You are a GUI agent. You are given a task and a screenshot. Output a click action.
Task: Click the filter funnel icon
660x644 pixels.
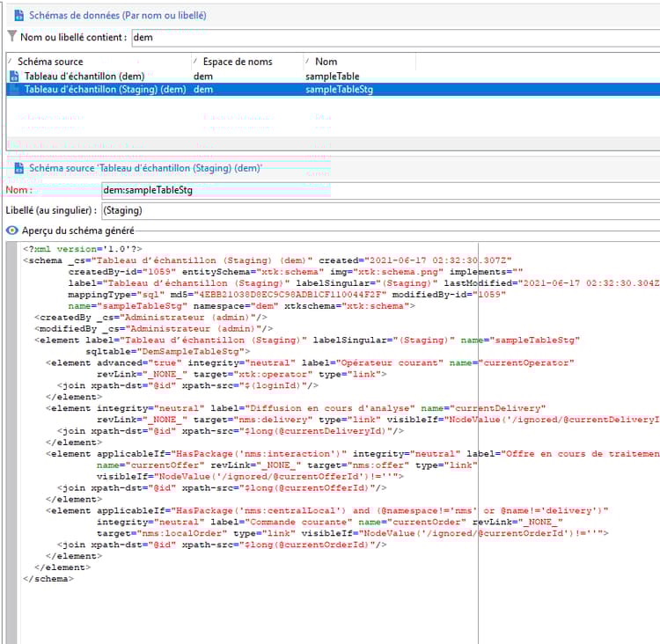pos(11,37)
